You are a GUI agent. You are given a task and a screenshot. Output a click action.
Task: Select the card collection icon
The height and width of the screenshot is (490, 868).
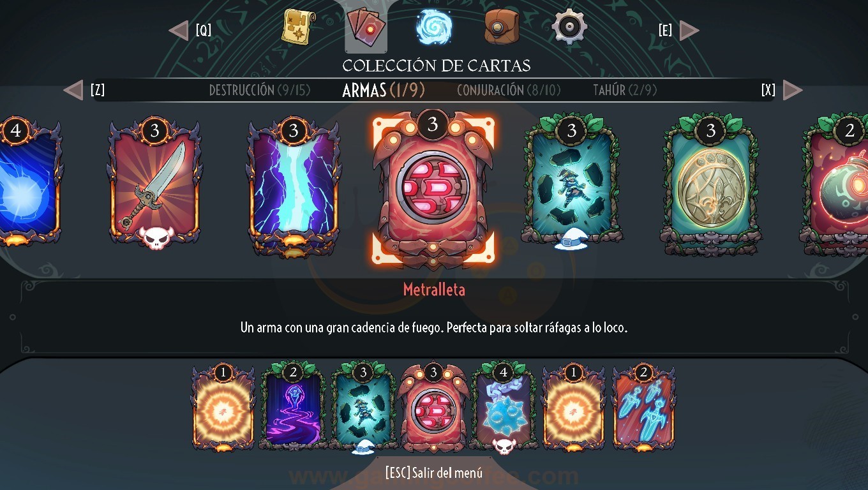[x=366, y=28]
